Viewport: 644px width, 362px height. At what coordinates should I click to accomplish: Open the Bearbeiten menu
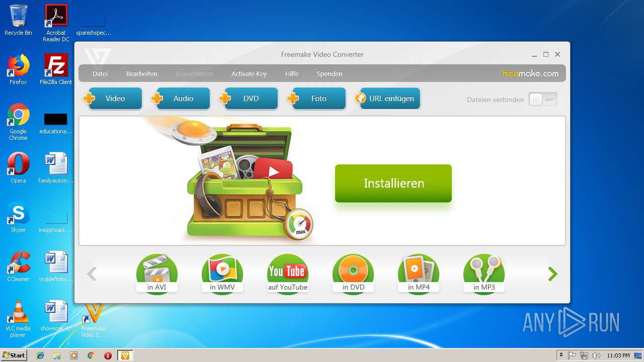(x=141, y=73)
